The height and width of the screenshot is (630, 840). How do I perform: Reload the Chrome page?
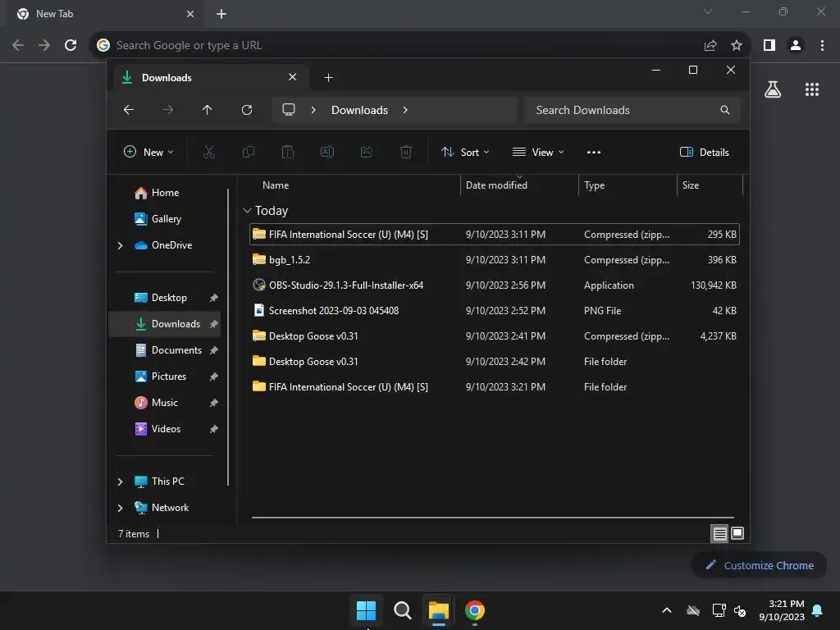point(71,46)
